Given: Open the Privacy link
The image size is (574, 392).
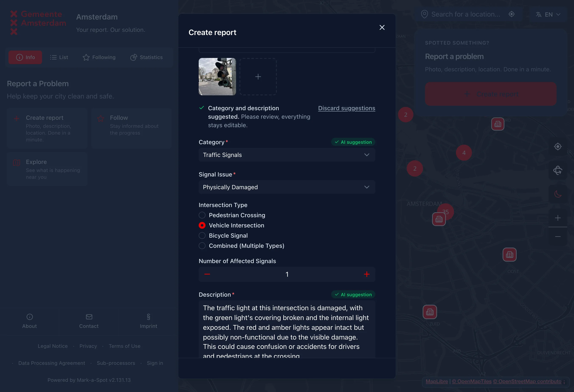Looking at the screenshot, I should tap(88, 346).
